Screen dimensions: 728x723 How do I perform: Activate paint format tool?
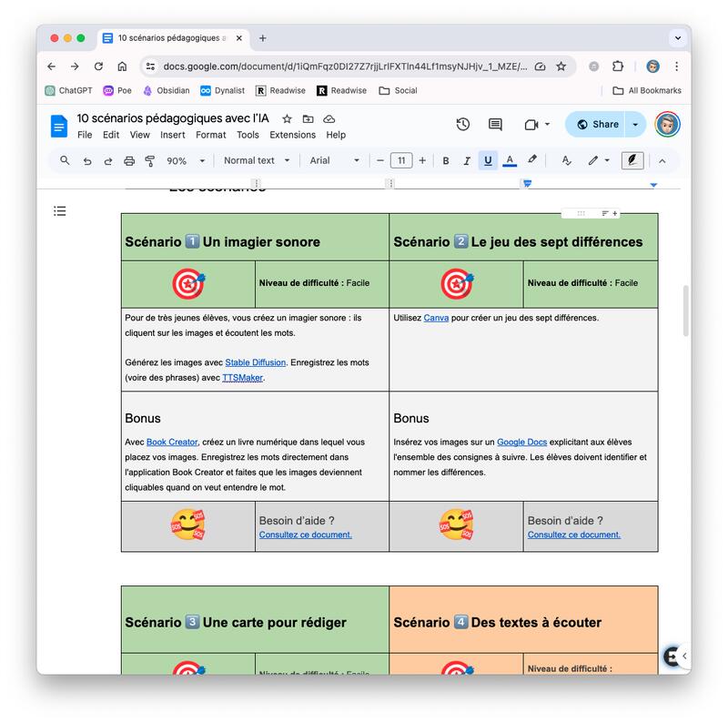150,161
